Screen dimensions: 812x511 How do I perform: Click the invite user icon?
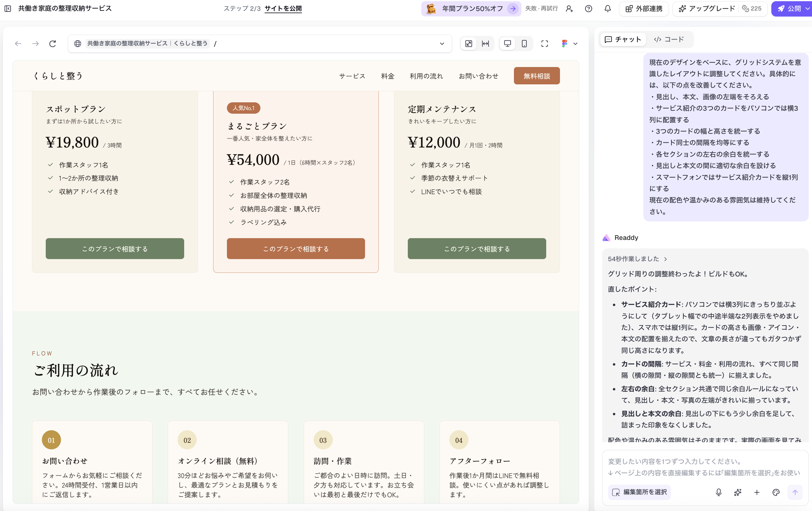tap(570, 9)
